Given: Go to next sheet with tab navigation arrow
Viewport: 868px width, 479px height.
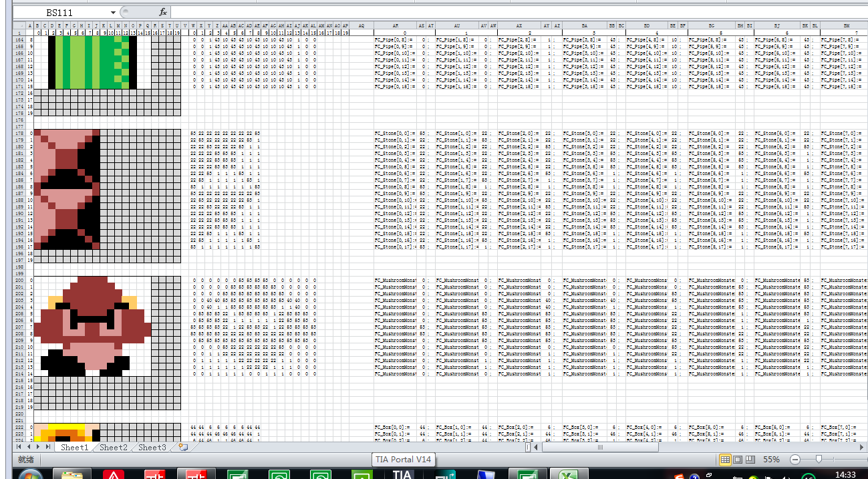Looking at the screenshot, I should (x=38, y=447).
